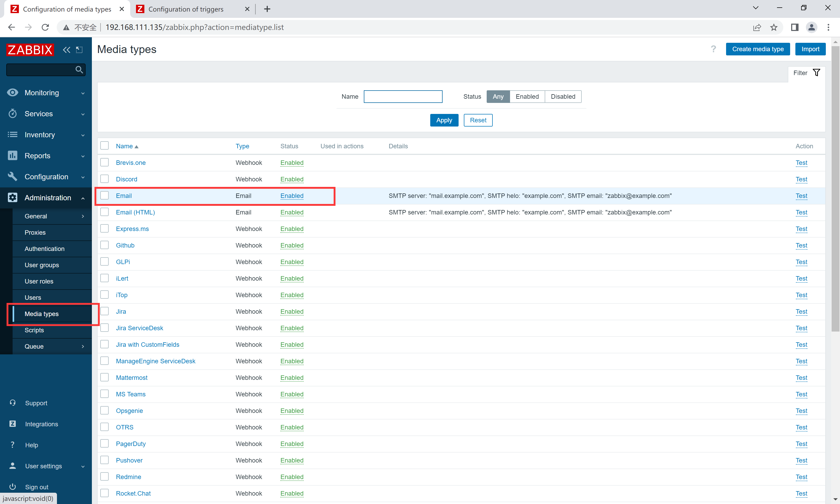Click the sidebar search magnifier icon
The height and width of the screenshot is (504, 840).
pyautogui.click(x=79, y=70)
